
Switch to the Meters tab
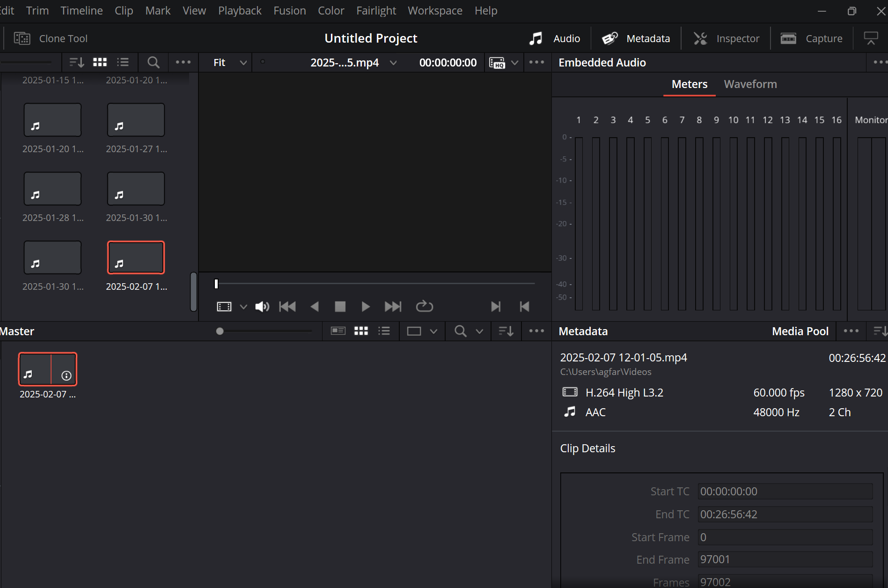pyautogui.click(x=689, y=84)
